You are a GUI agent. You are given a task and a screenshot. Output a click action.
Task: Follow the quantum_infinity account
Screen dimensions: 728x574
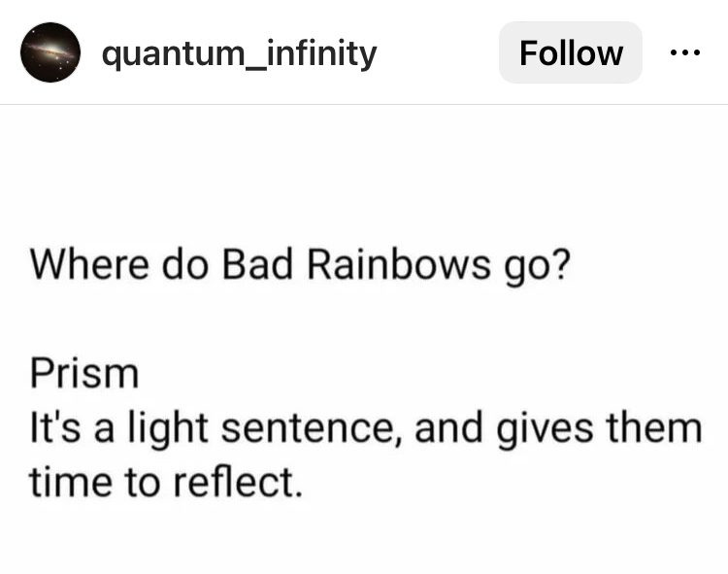click(x=571, y=52)
